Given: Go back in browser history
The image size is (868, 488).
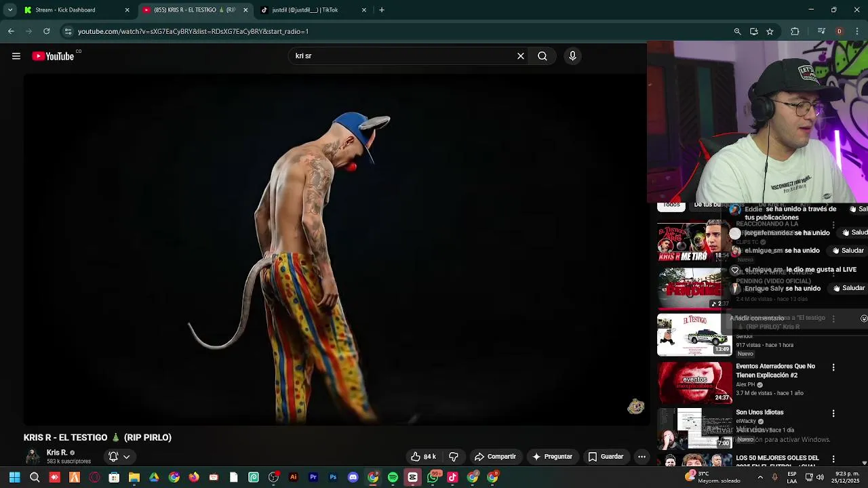Looking at the screenshot, I should (x=11, y=31).
